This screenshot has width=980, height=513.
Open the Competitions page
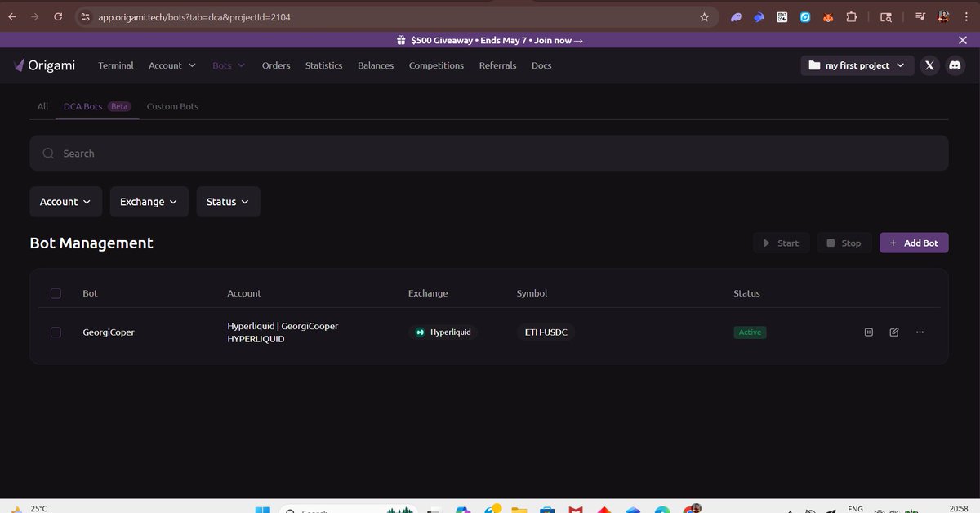click(x=436, y=65)
